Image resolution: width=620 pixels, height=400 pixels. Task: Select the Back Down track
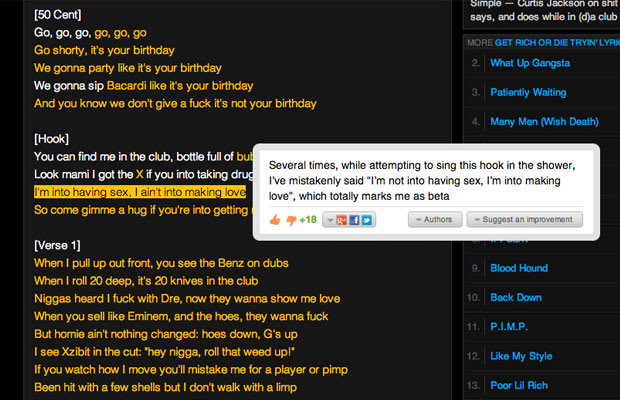516,297
